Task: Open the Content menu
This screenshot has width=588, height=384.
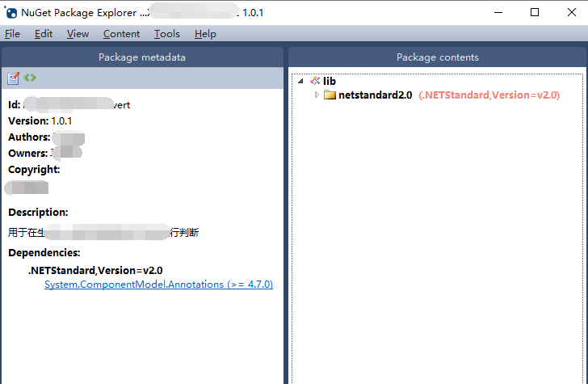Action: point(121,34)
